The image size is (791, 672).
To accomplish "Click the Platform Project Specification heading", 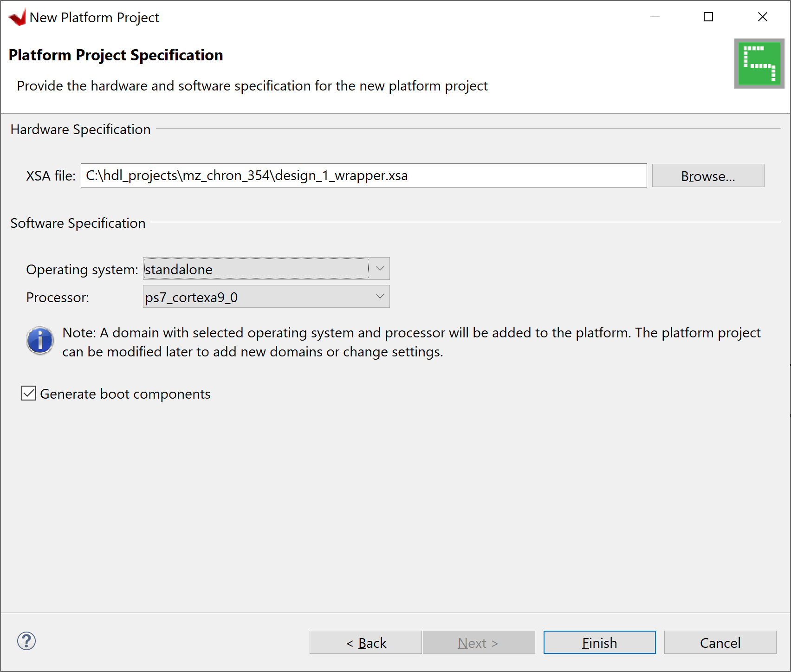I will 116,55.
